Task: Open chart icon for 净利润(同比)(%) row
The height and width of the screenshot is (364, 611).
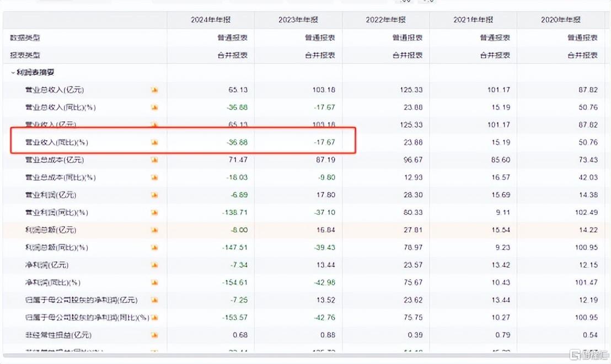Action: (x=155, y=283)
